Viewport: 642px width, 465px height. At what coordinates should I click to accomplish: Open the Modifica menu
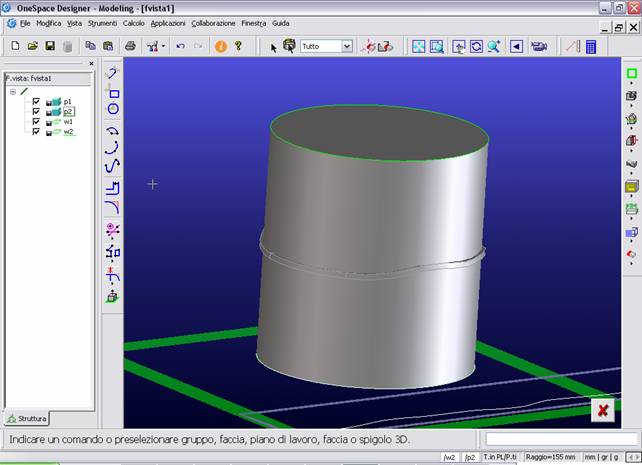coord(48,23)
